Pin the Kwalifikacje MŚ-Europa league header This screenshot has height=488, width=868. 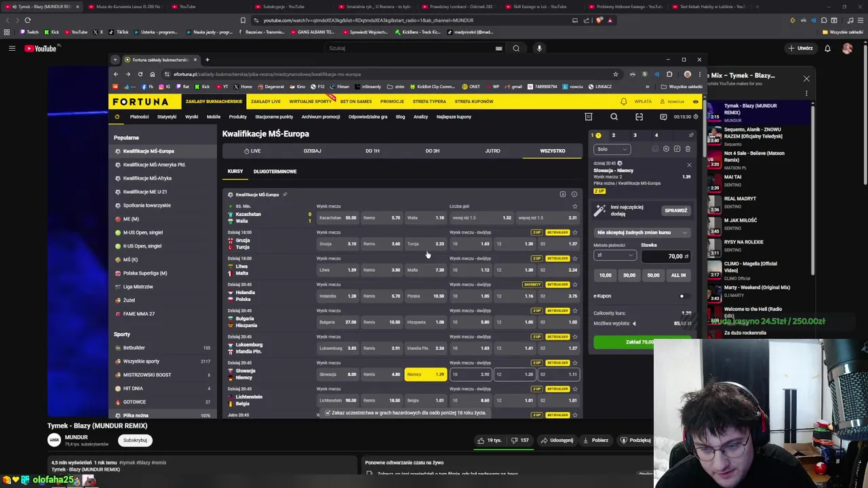(285, 195)
